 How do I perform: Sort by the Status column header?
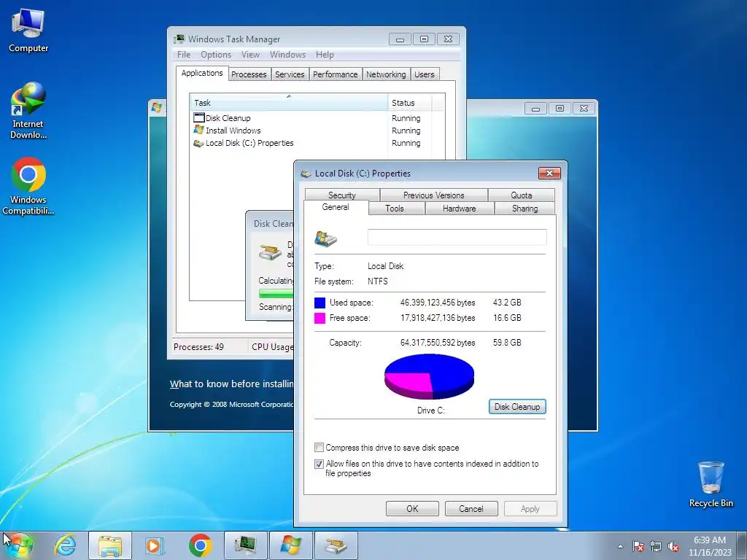pyautogui.click(x=410, y=102)
